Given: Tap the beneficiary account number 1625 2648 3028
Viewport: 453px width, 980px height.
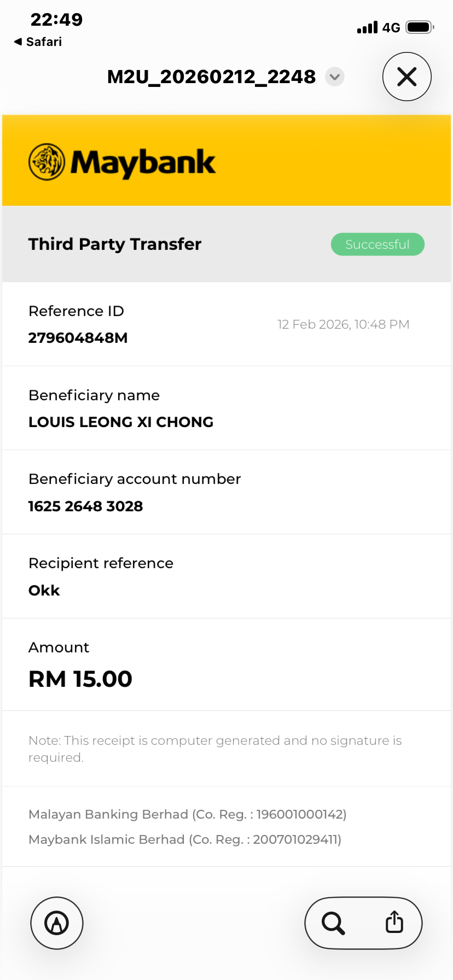Looking at the screenshot, I should [x=85, y=506].
